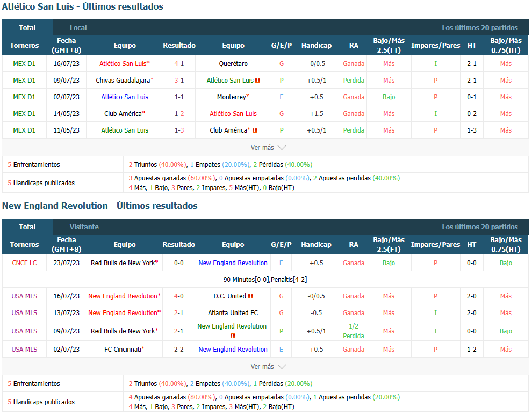Image resolution: width=532 pixels, height=415 pixels.
Task: Click the 1-2 result in the 14/05/23 row
Action: click(x=179, y=114)
